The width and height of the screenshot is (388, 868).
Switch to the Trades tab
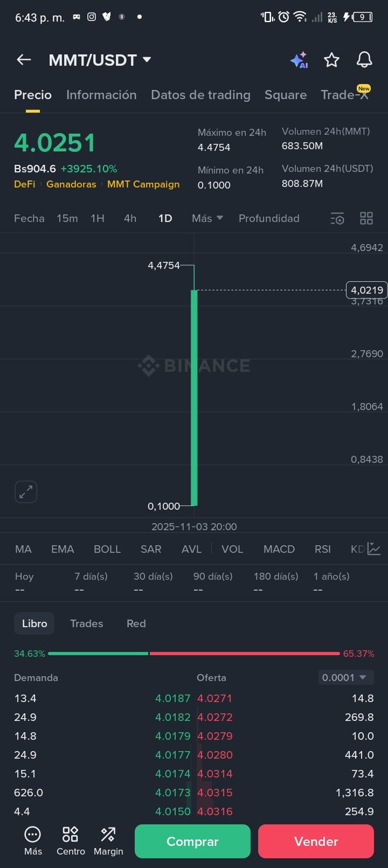pos(86,623)
